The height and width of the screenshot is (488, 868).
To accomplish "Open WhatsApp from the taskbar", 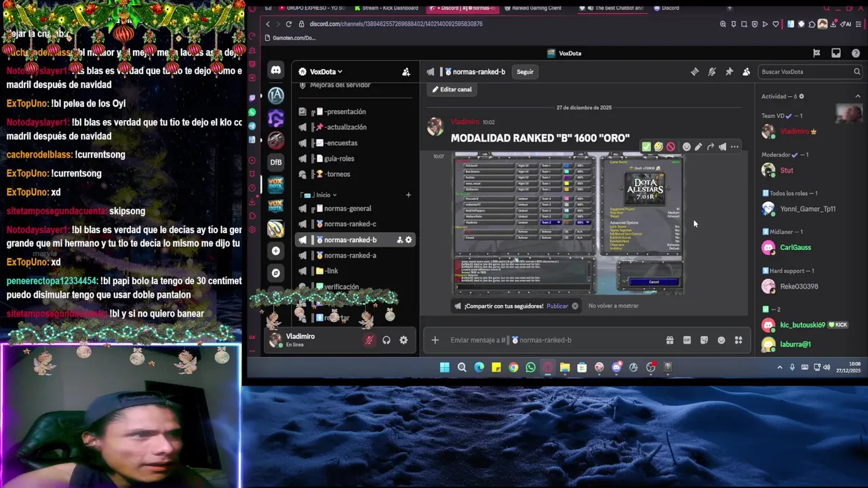I will pyautogui.click(x=530, y=367).
